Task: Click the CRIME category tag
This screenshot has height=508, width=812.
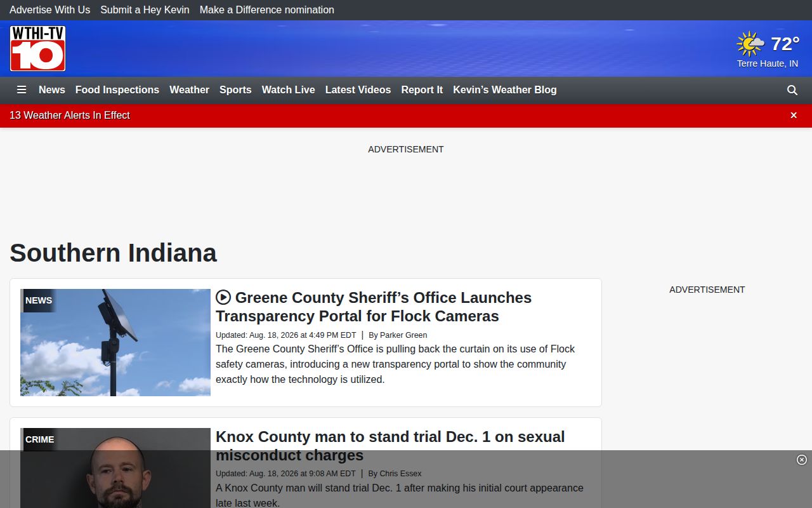Action: (x=39, y=439)
